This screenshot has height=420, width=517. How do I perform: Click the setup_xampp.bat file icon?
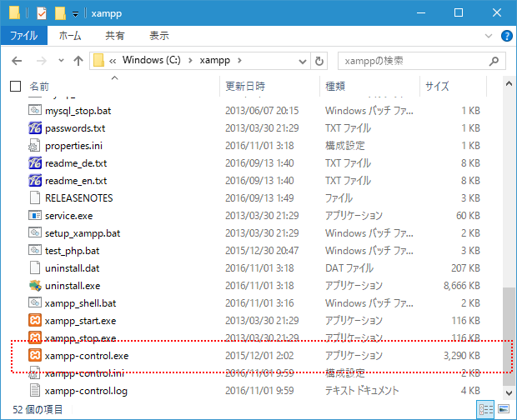[x=35, y=232]
